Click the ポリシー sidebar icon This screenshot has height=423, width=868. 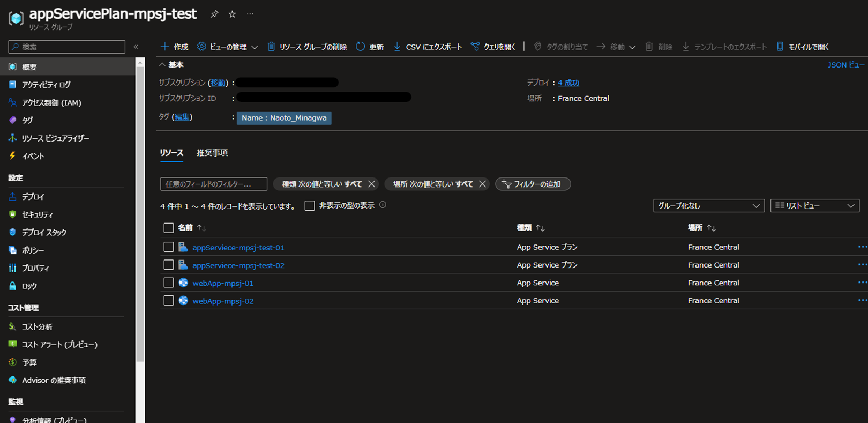pyautogui.click(x=12, y=250)
